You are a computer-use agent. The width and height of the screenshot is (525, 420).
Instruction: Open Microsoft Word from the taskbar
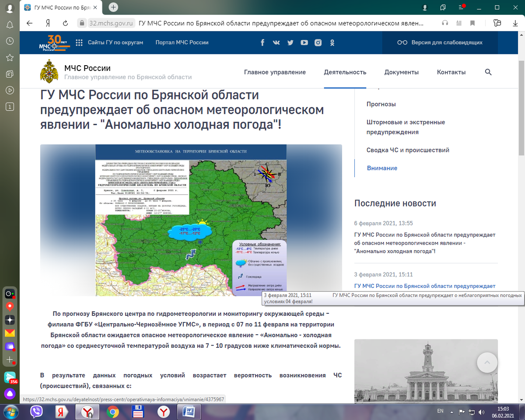point(190,412)
